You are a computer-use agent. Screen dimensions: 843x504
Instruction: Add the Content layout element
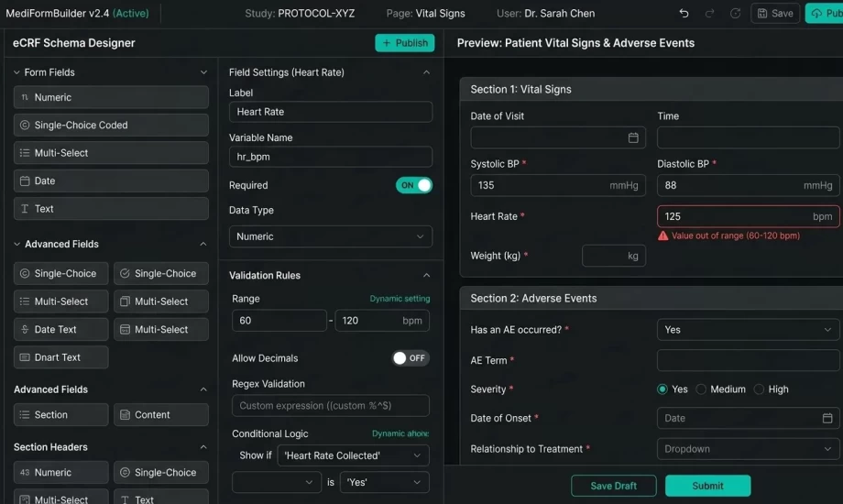point(161,415)
